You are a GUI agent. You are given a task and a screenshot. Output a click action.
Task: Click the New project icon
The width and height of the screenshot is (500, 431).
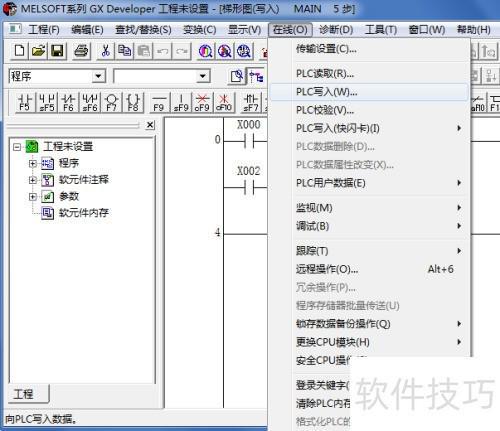click(x=19, y=51)
